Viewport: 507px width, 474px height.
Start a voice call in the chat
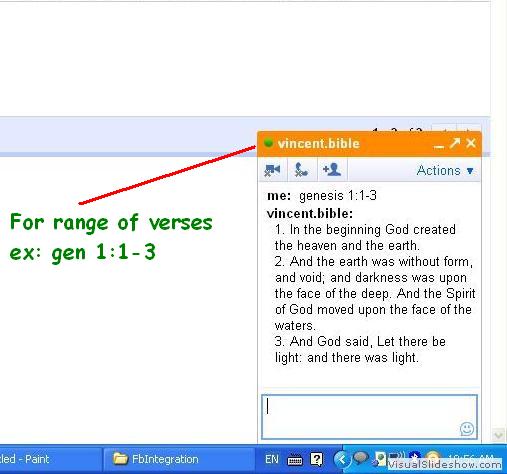(x=301, y=170)
